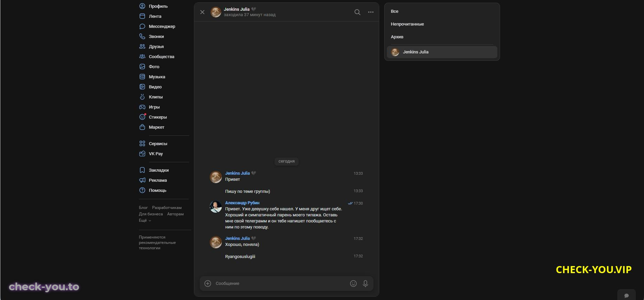This screenshot has height=300, width=644.
Task: Click the Сервисы grid icon
Action: tap(142, 143)
